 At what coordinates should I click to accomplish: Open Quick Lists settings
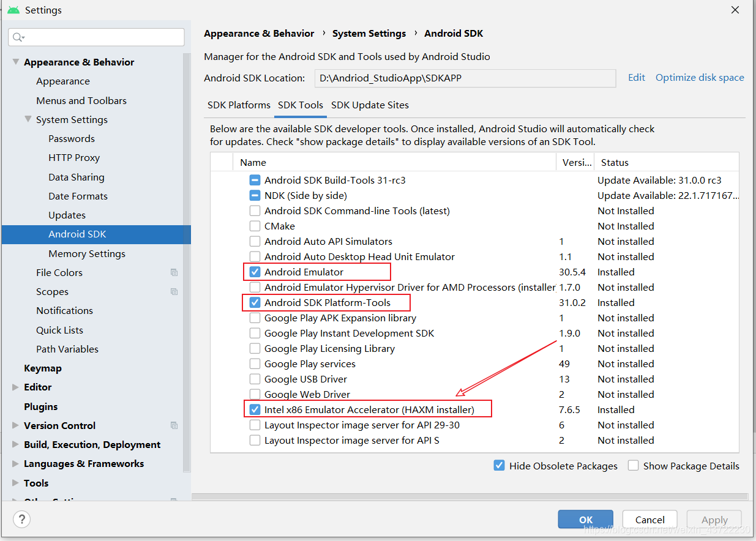pos(59,330)
